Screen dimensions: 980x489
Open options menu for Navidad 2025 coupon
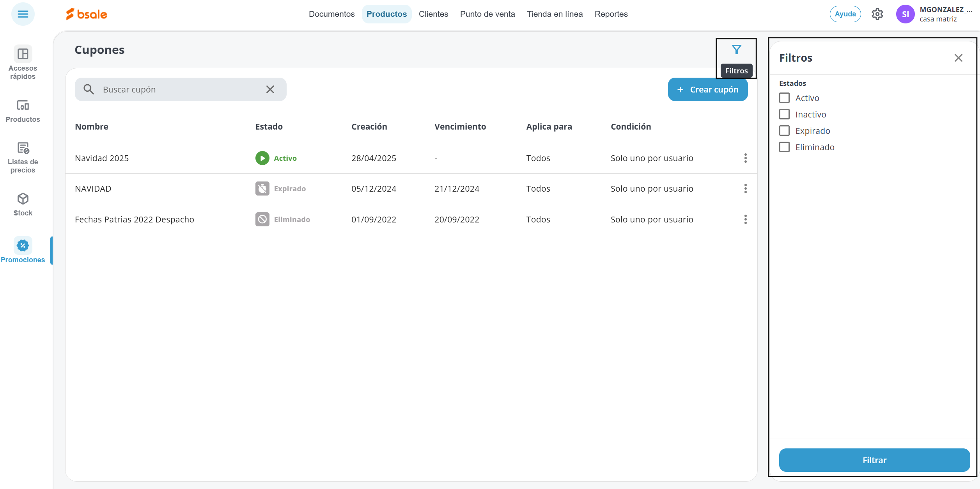(745, 158)
